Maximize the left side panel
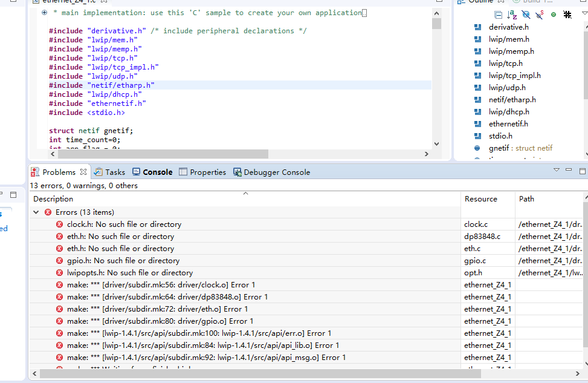This screenshot has height=383, width=588. pyautogui.click(x=13, y=194)
